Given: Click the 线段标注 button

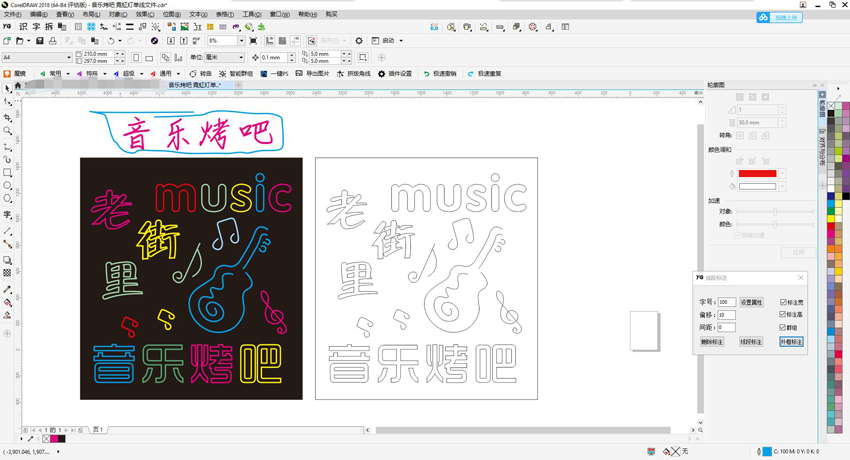Looking at the screenshot, I should pos(751,342).
